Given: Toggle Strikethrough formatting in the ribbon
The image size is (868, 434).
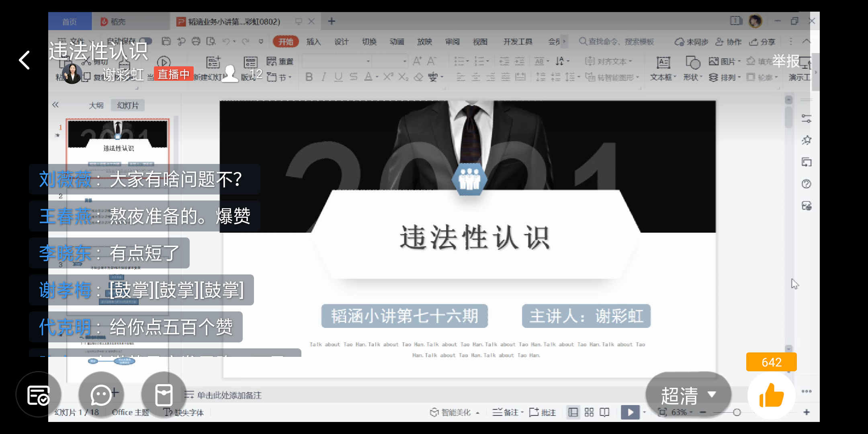Looking at the screenshot, I should pos(353,77).
